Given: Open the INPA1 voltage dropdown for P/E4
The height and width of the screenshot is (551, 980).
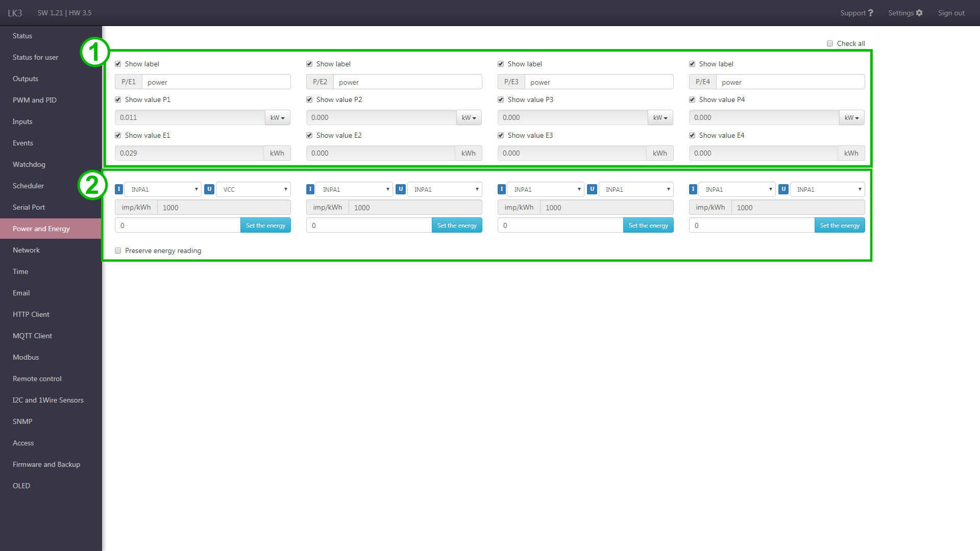Looking at the screenshot, I should pos(828,189).
